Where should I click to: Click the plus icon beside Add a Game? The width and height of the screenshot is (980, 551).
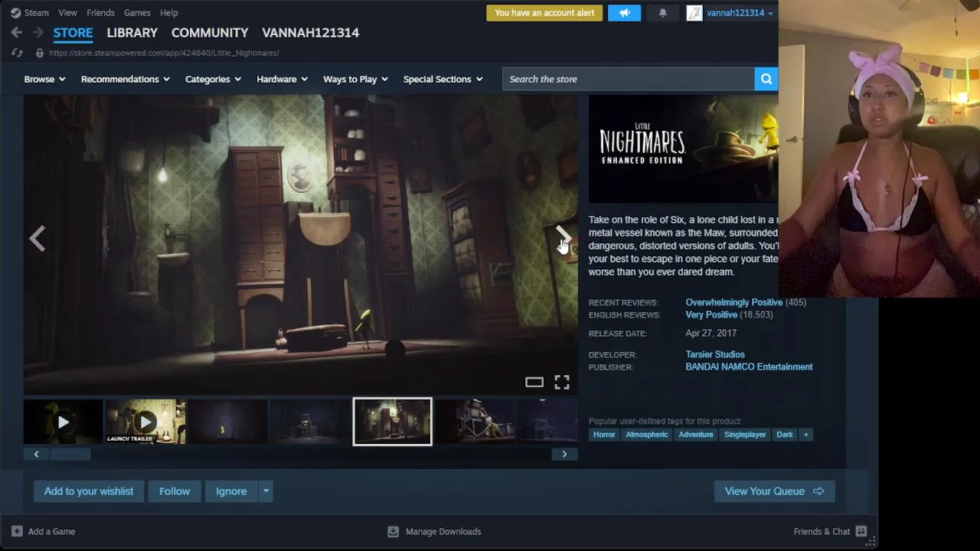click(17, 531)
